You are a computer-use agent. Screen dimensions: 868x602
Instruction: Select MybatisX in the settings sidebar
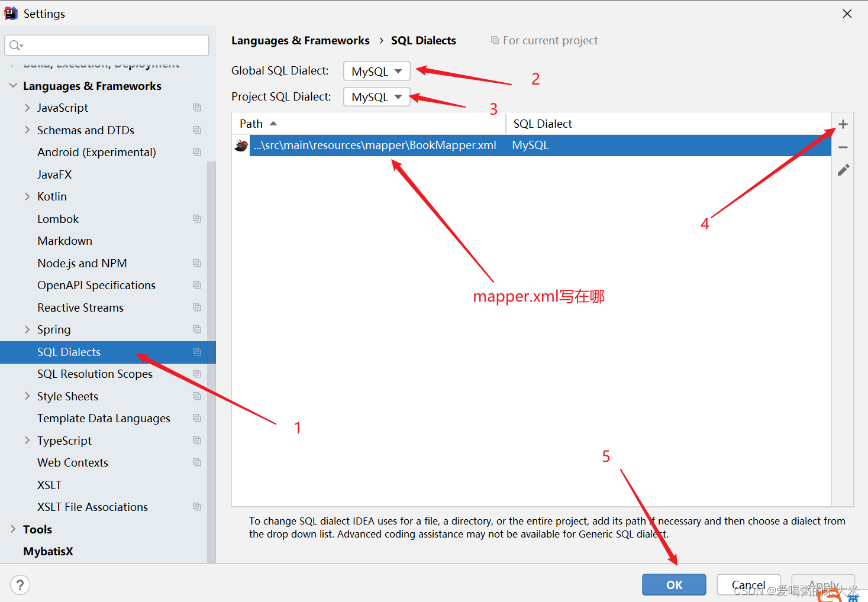48,551
